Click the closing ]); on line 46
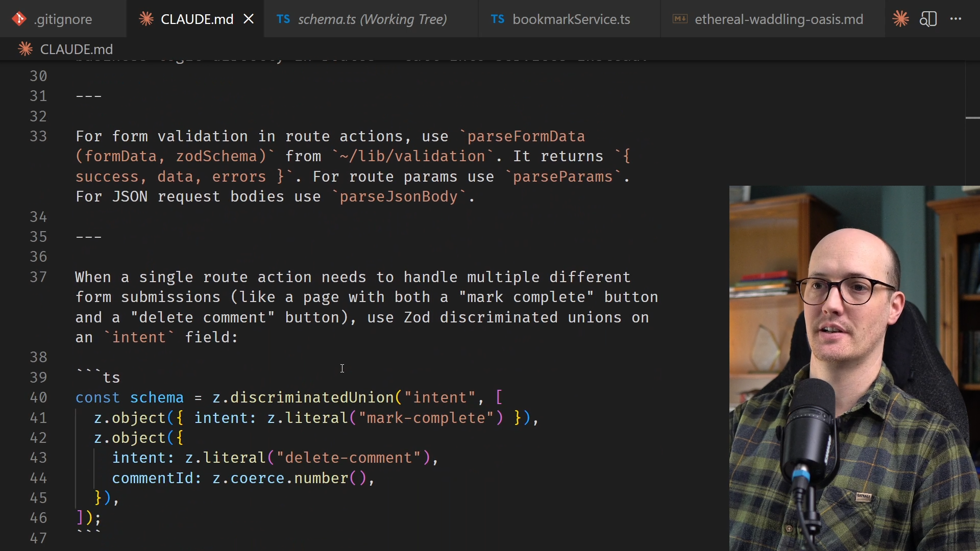Image resolution: width=980 pixels, height=551 pixels. coord(89,518)
